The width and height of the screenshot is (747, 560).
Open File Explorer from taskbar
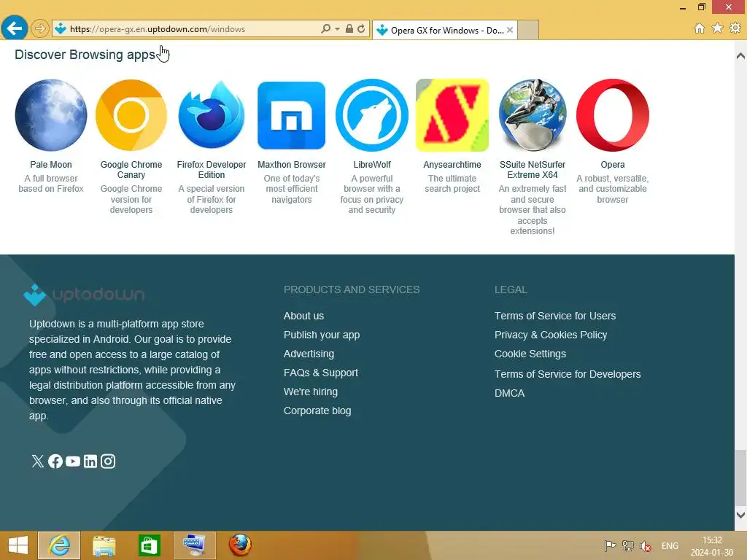coord(104,545)
